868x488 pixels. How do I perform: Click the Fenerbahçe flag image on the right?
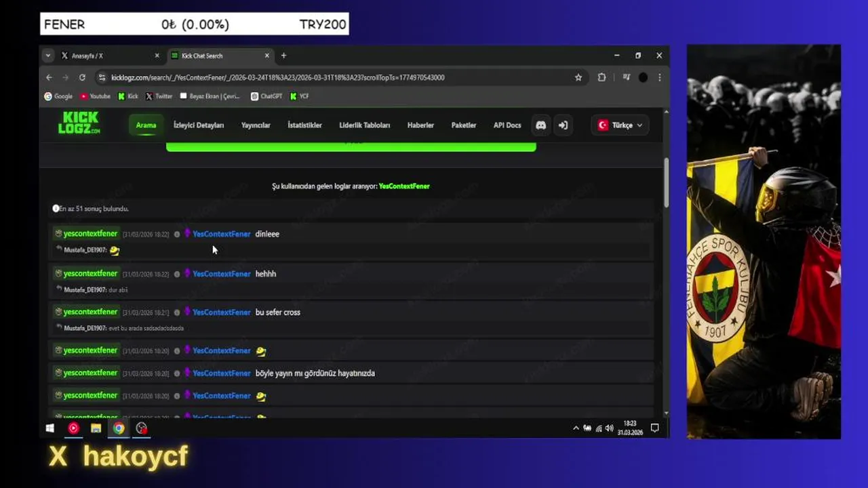(764, 242)
